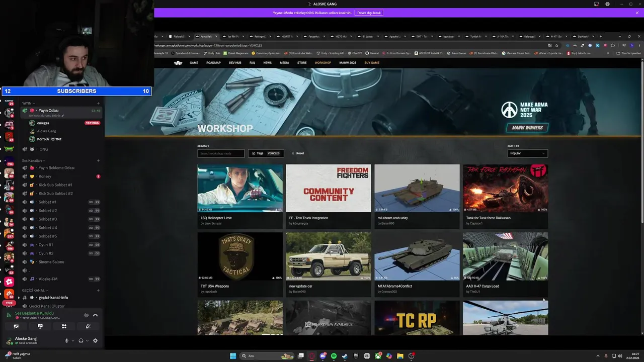Open Spotify from the taskbar
644x362 pixels.
[334, 356]
